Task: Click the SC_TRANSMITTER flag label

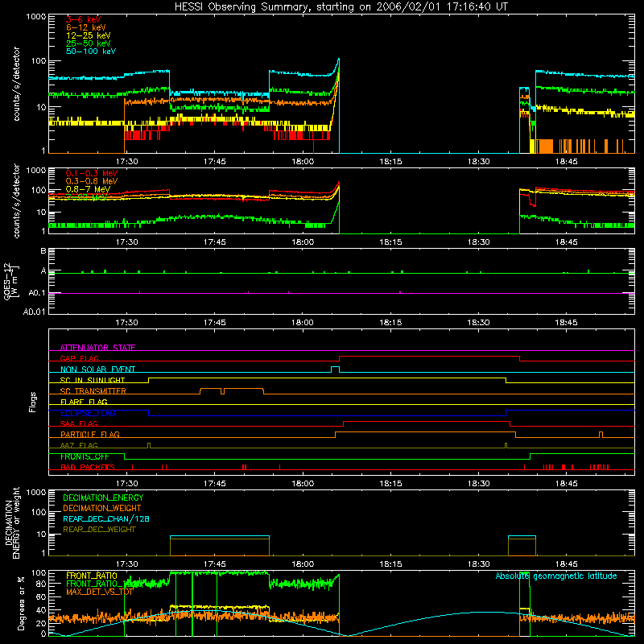Action: (x=93, y=391)
